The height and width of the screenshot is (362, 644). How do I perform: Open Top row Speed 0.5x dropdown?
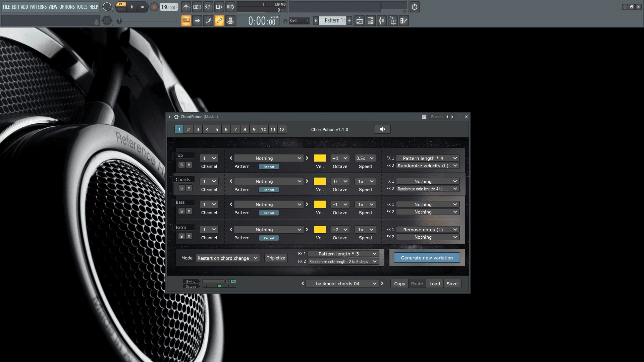[x=365, y=158]
